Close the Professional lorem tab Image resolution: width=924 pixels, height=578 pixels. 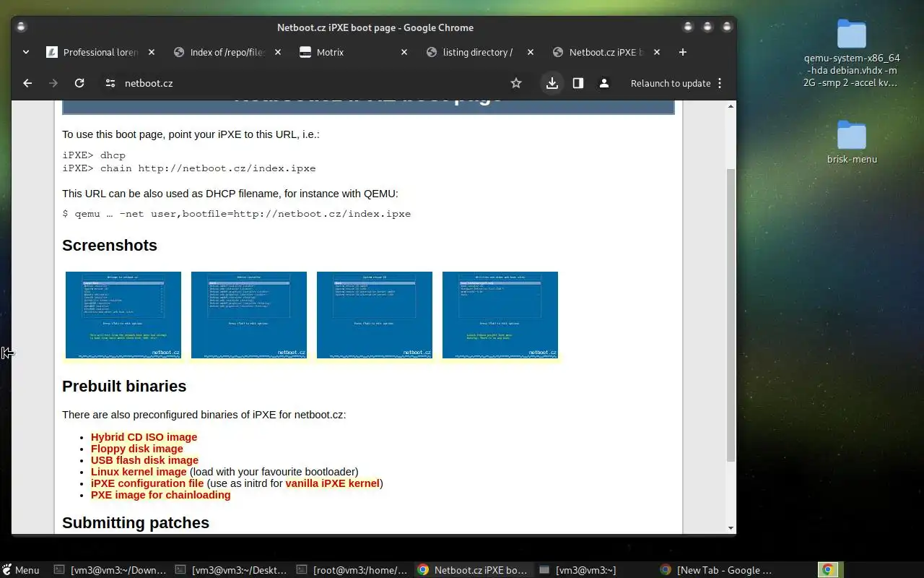click(x=152, y=52)
